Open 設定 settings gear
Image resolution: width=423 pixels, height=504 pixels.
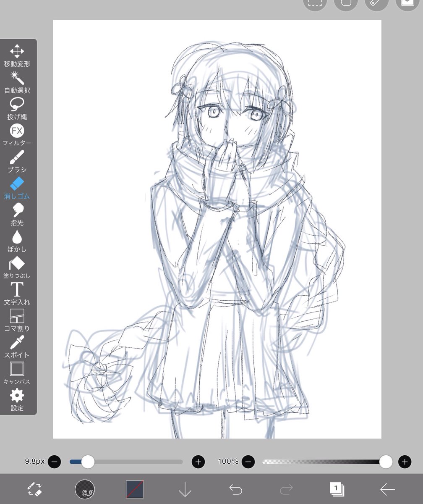point(17,399)
